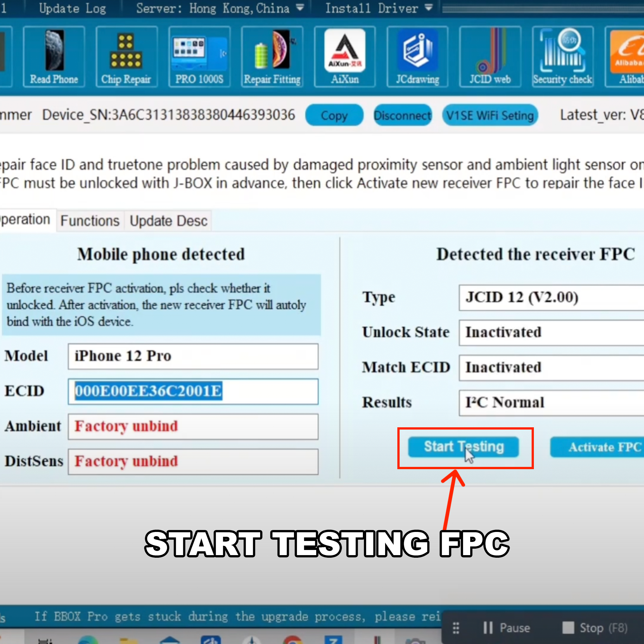Open the PRO 1000S programmer icon
644x644 pixels.
click(x=199, y=57)
